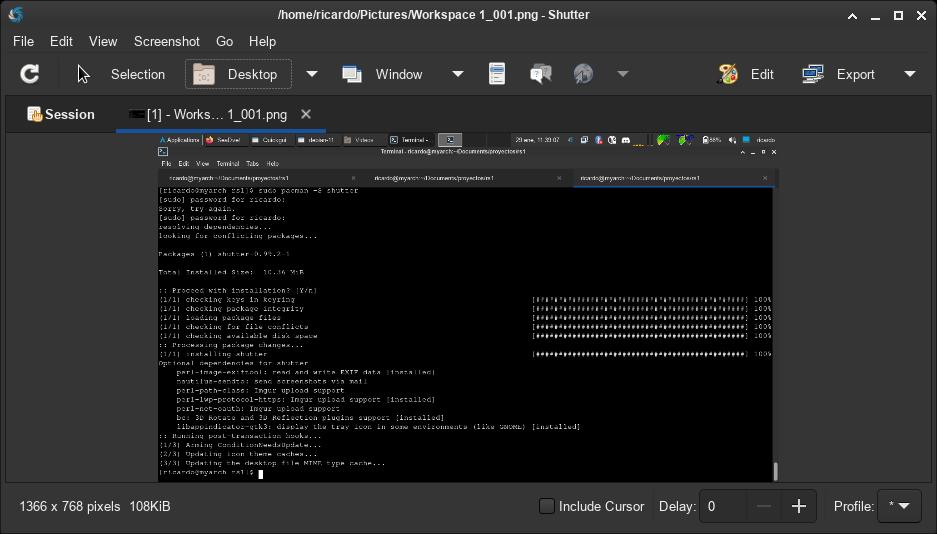Open the View menu
The height and width of the screenshot is (534, 937).
pos(103,41)
